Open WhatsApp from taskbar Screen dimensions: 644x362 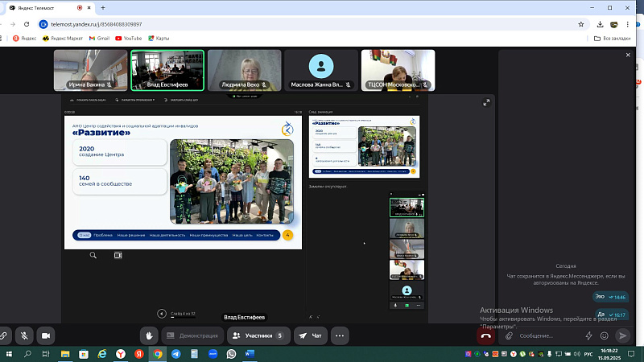(231, 354)
